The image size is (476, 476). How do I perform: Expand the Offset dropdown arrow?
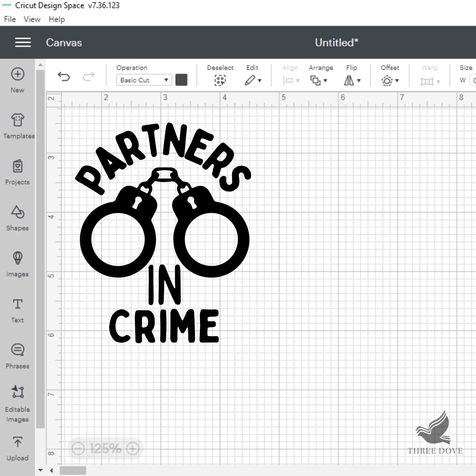point(397,80)
